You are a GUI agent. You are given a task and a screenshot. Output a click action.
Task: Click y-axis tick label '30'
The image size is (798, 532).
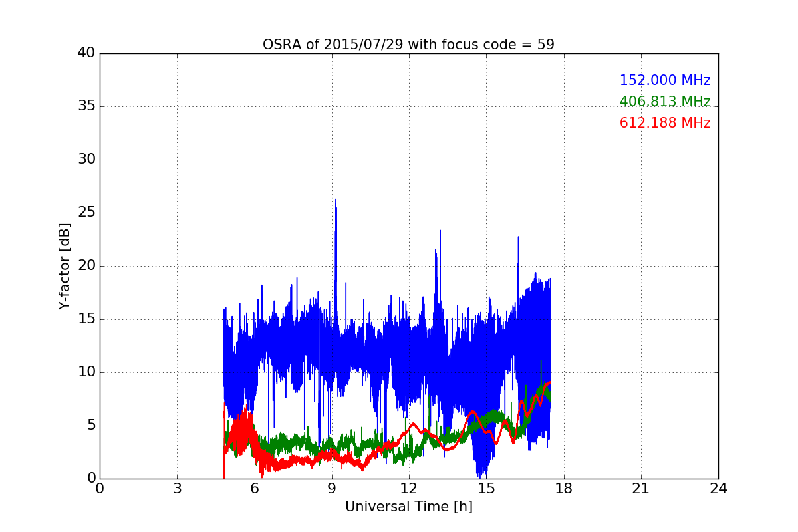point(86,160)
